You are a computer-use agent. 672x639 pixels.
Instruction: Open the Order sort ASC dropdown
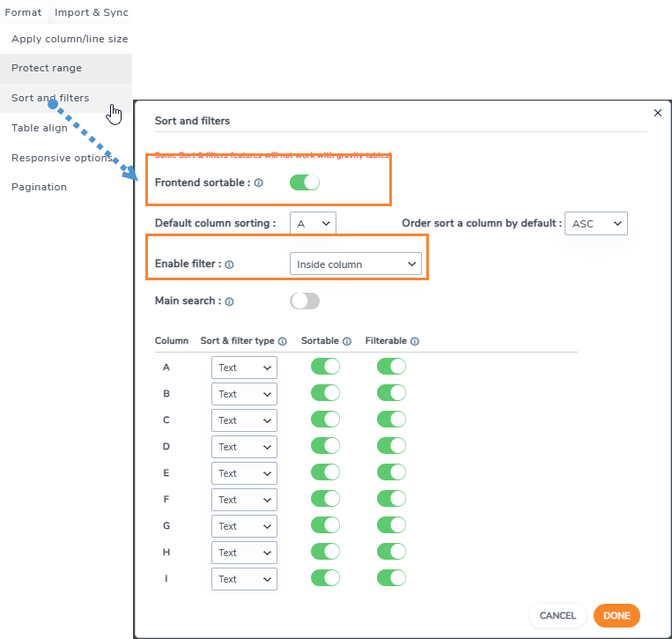click(x=596, y=224)
